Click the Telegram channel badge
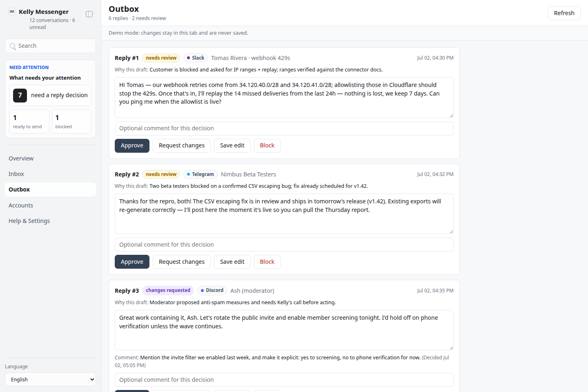This screenshot has height=392, width=588. (x=200, y=174)
